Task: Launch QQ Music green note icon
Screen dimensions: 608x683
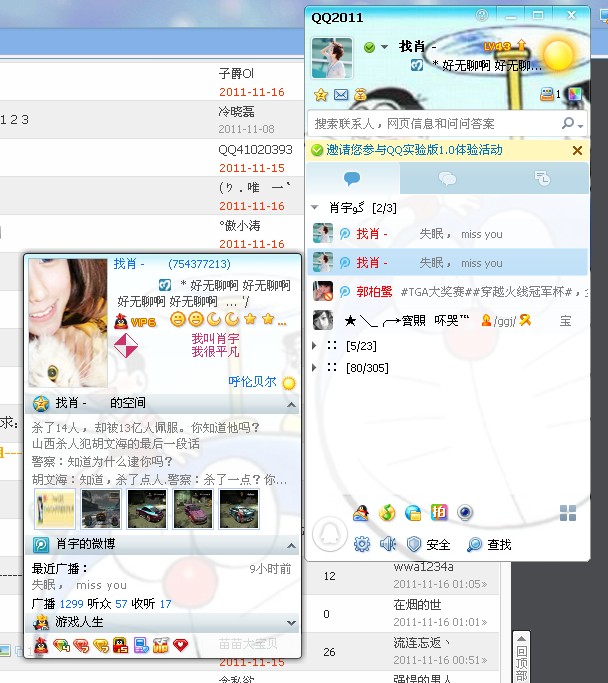Action: (x=387, y=513)
